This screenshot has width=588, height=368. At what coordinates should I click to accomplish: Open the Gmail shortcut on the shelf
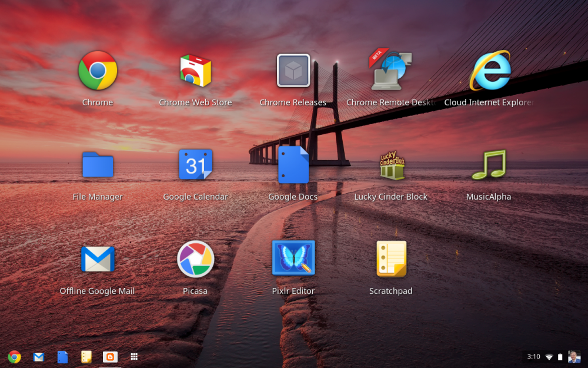click(38, 357)
